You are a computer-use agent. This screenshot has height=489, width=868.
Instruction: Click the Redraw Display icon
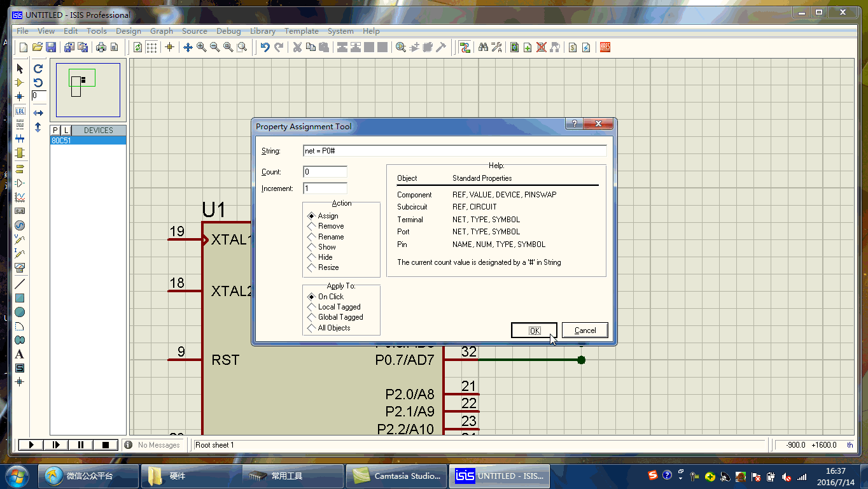pyautogui.click(x=137, y=47)
